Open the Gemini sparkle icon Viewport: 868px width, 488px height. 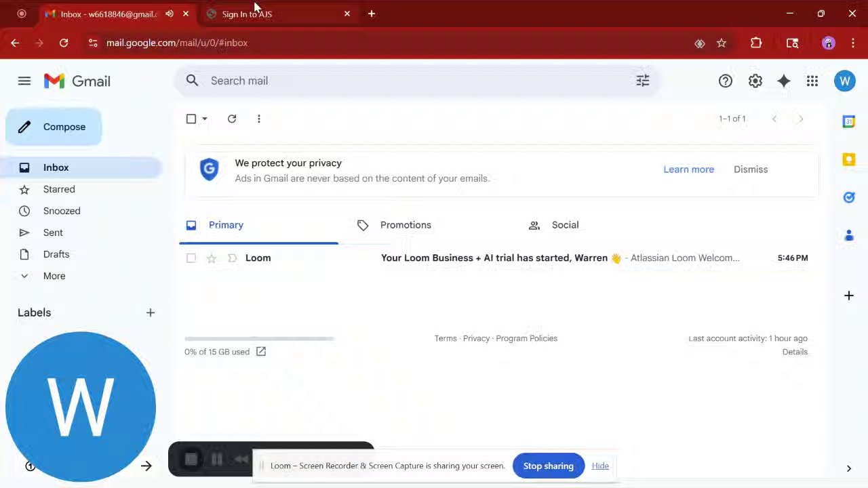point(784,81)
